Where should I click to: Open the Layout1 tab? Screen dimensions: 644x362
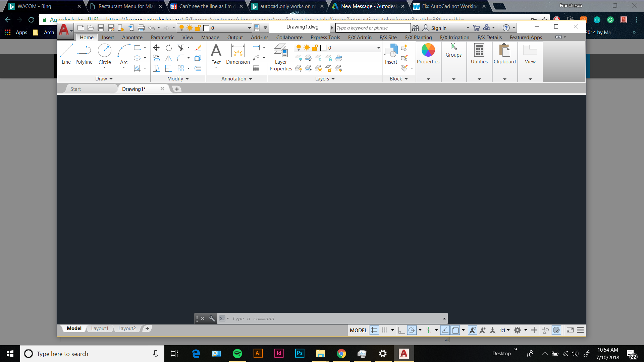[x=100, y=328]
